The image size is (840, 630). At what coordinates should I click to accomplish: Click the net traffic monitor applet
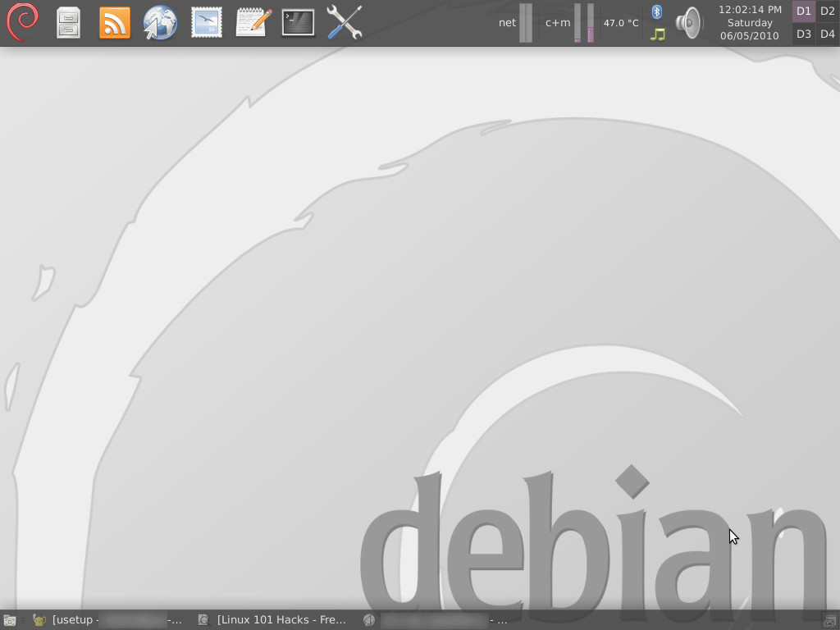(515, 22)
